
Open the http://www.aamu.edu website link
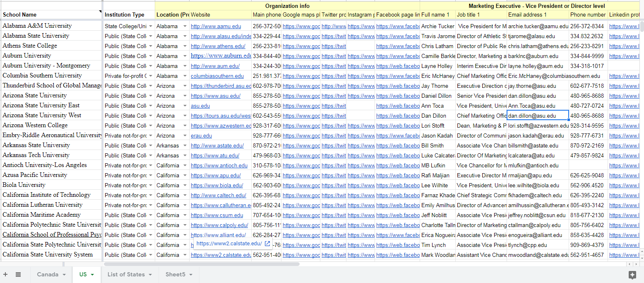pos(216,26)
